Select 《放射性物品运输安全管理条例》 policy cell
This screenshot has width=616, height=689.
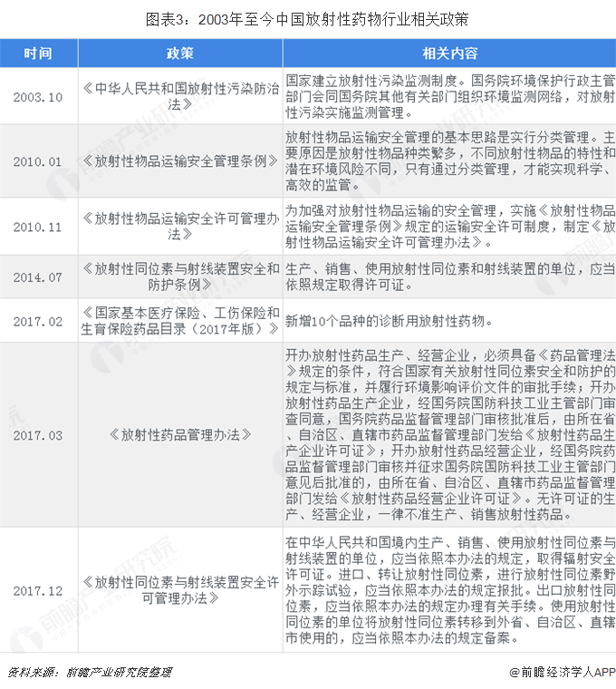179,161
